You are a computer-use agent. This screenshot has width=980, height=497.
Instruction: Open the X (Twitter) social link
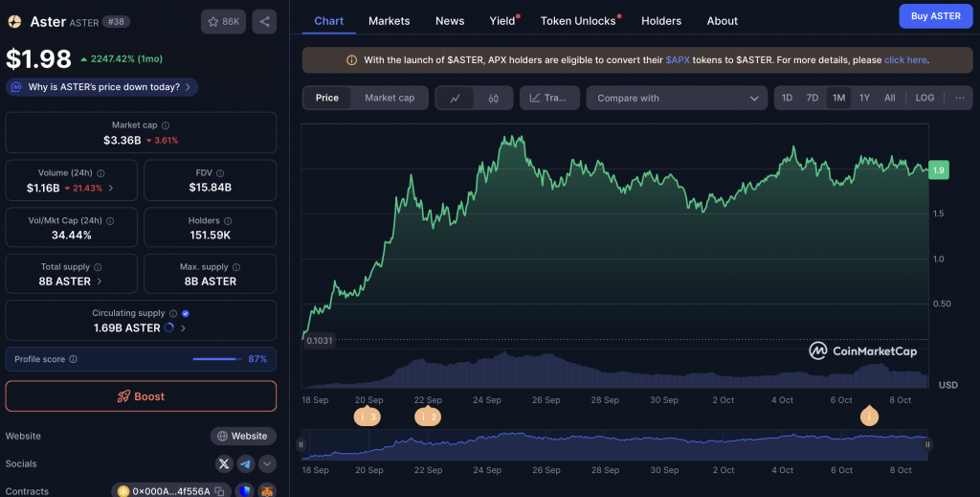224,463
